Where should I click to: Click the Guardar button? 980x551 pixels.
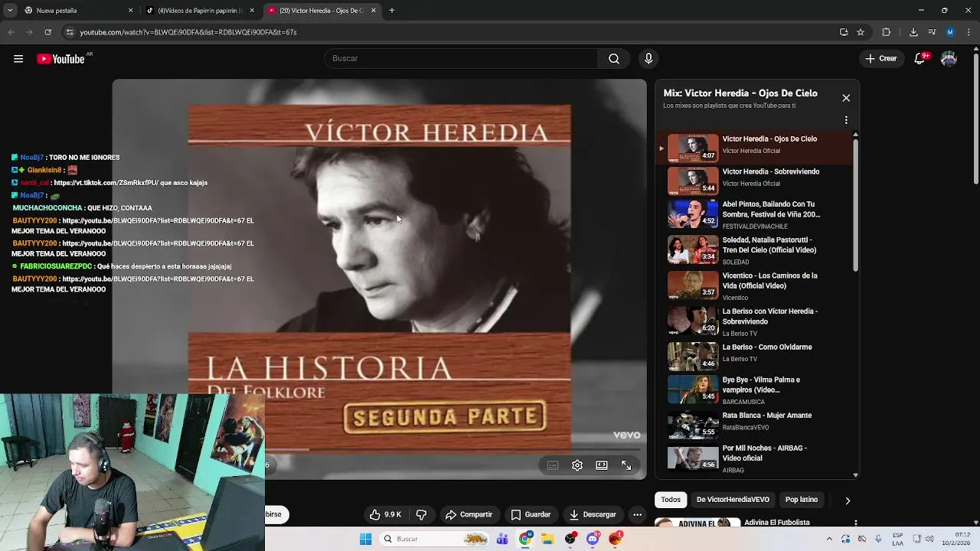click(531, 514)
